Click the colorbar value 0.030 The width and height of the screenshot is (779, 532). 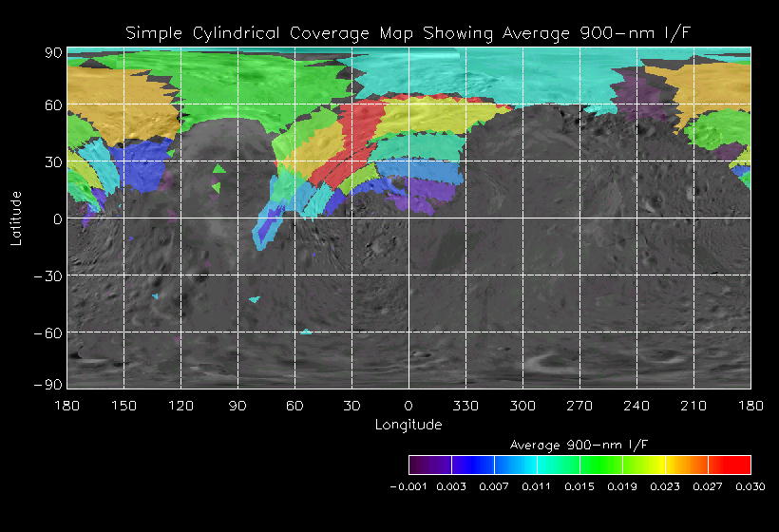click(750, 486)
